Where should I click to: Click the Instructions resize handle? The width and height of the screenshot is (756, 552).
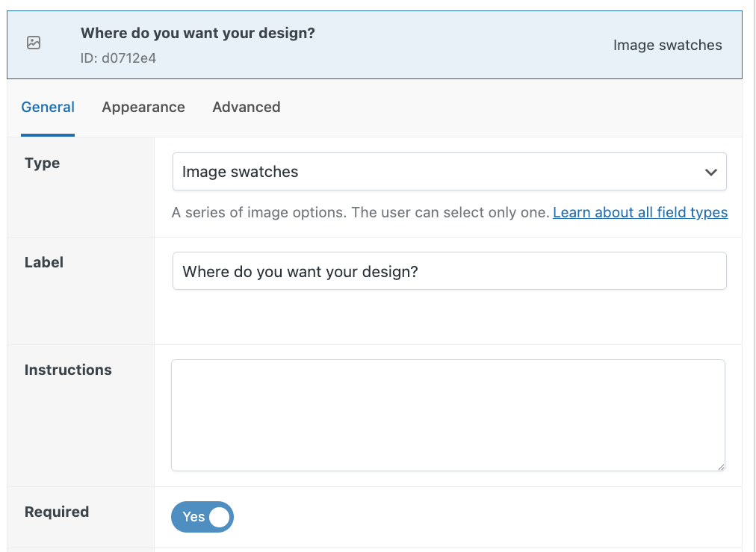point(721,465)
